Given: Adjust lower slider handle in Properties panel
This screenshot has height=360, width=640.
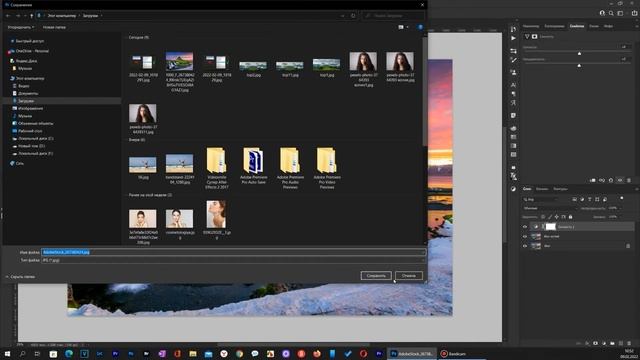Looking at the screenshot, I should (x=579, y=65).
